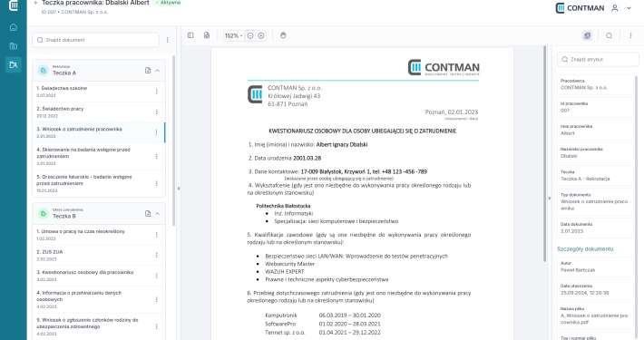
Task: Expand the user account dropdown chevron
Action: coord(629,8)
